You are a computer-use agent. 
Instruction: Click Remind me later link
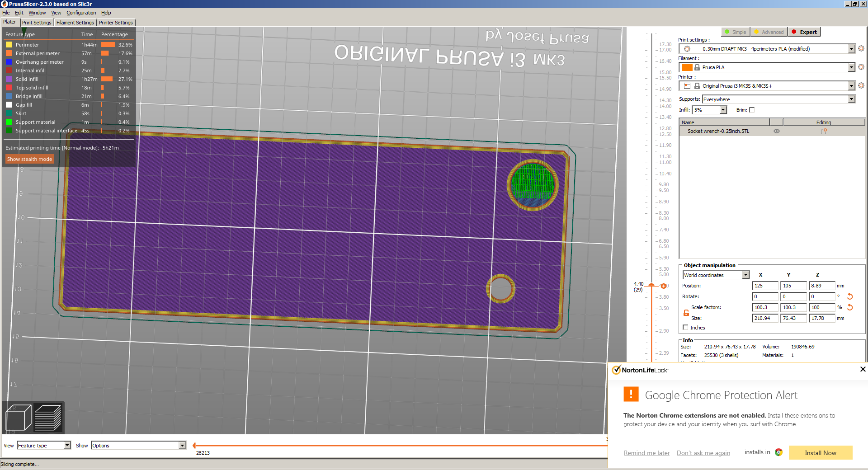click(x=647, y=453)
